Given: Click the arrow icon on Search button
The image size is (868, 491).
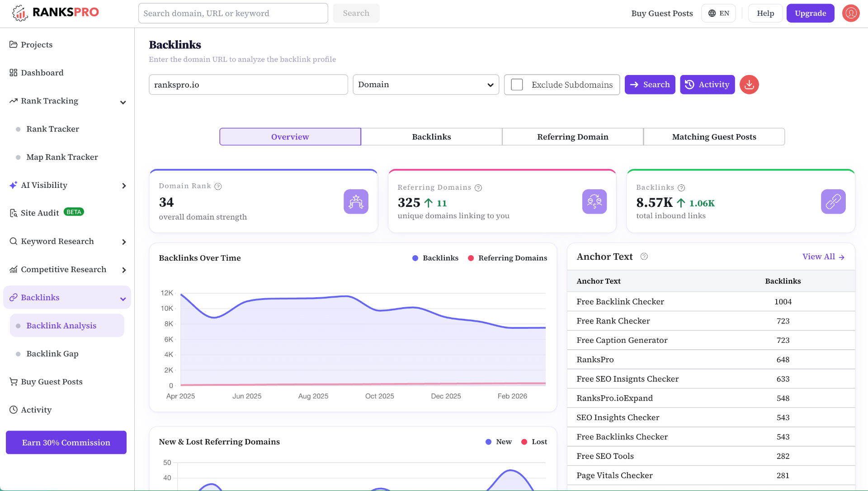Looking at the screenshot, I should (x=634, y=84).
